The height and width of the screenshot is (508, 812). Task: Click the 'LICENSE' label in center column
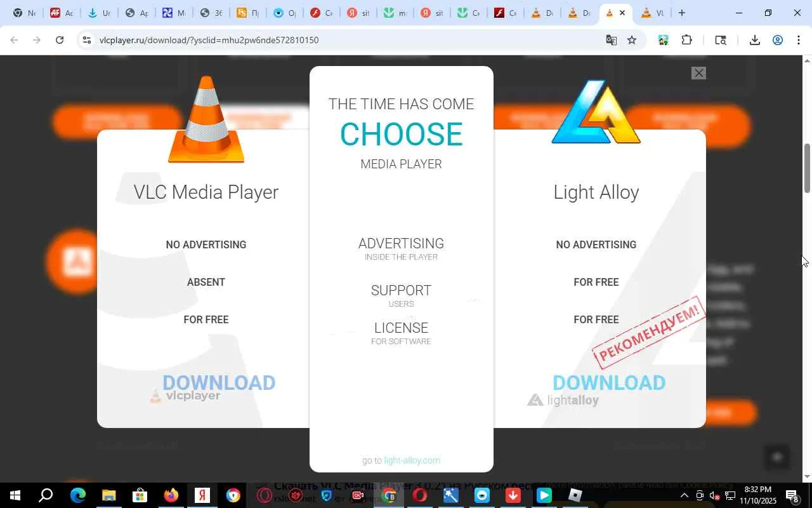click(401, 328)
